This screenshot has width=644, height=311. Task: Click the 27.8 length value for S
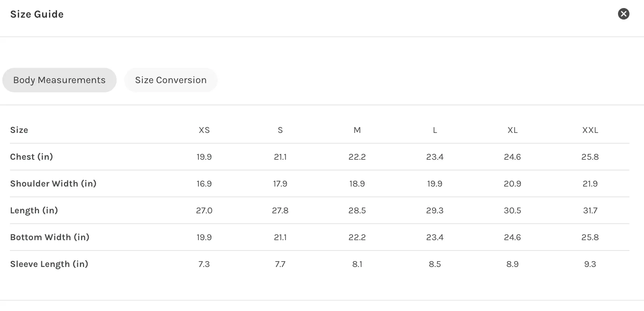click(280, 210)
